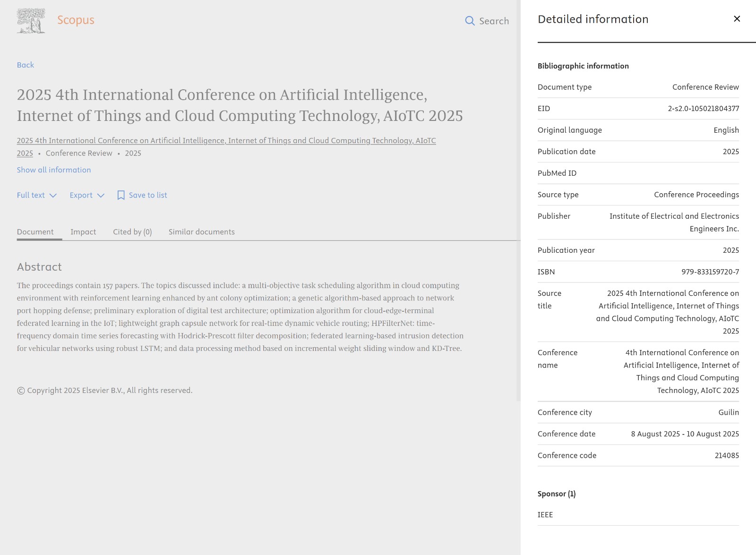Viewport: 756px width, 555px height.
Task: Click the Full text label
Action: [x=31, y=195]
